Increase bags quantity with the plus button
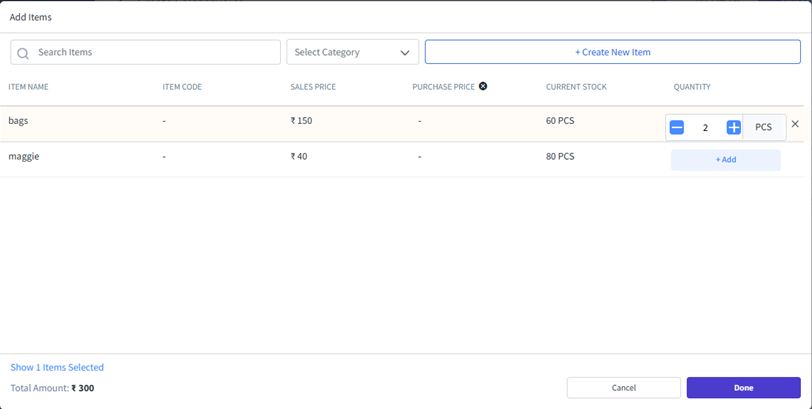Image resolution: width=812 pixels, height=409 pixels. point(733,128)
